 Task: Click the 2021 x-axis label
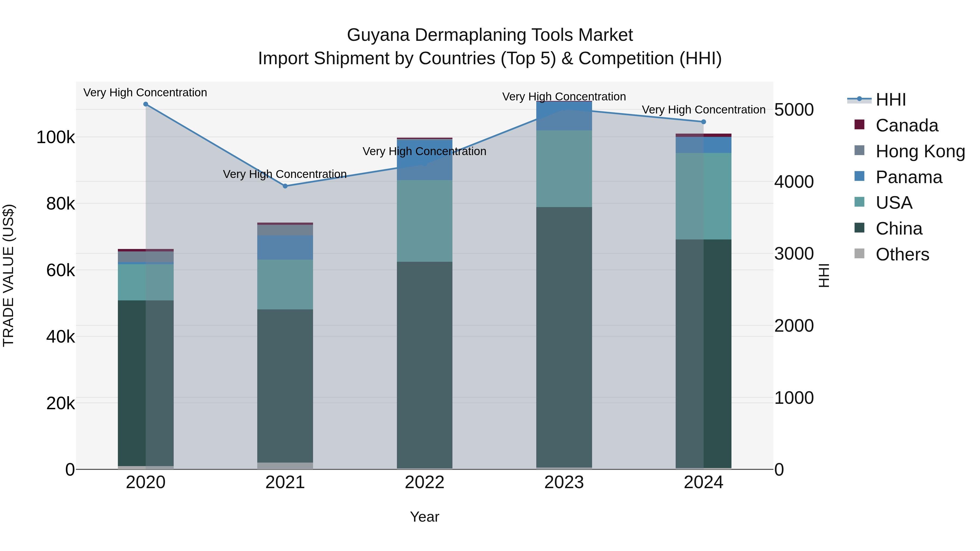[x=285, y=482]
